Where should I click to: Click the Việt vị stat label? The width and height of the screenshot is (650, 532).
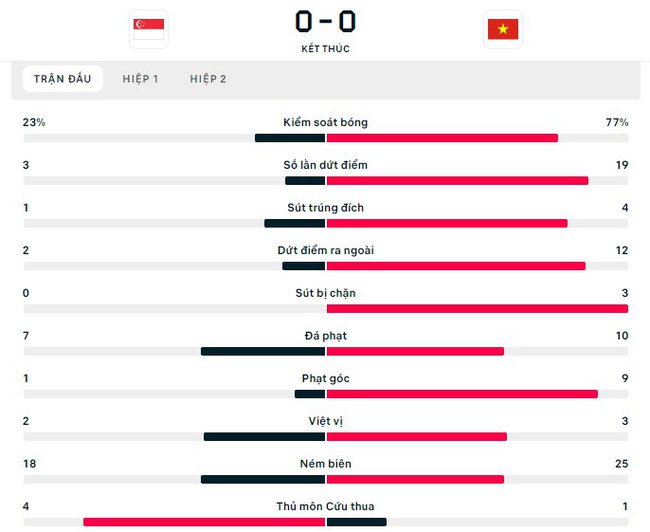[x=325, y=421]
